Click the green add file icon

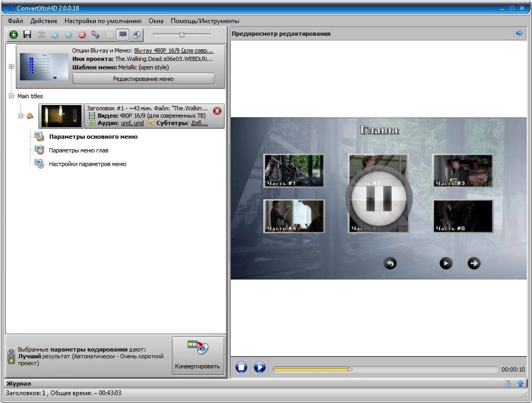click(x=14, y=34)
